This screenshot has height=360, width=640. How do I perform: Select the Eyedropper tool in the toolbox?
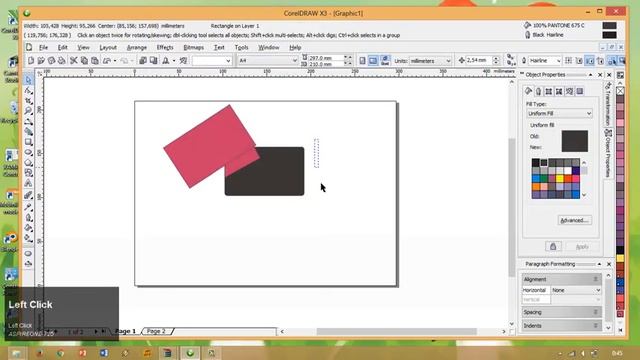28,207
